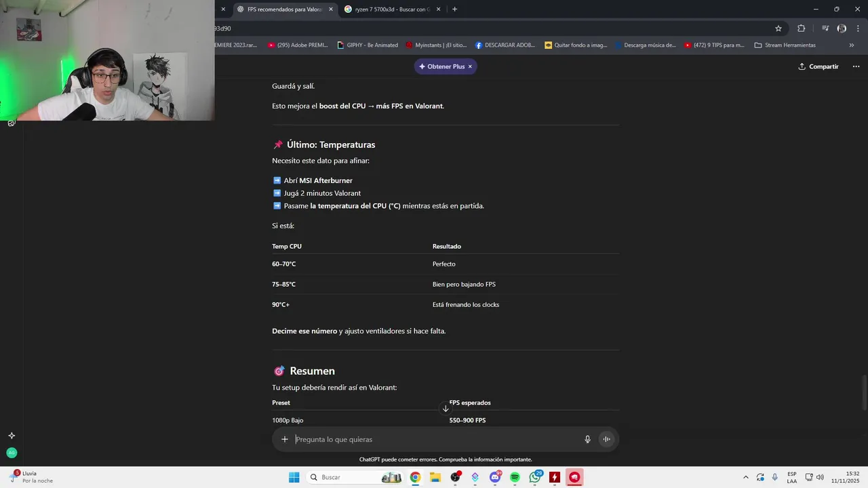The width and height of the screenshot is (868, 488).
Task: Click the 1080p Bajo preset cell
Action: (x=288, y=420)
